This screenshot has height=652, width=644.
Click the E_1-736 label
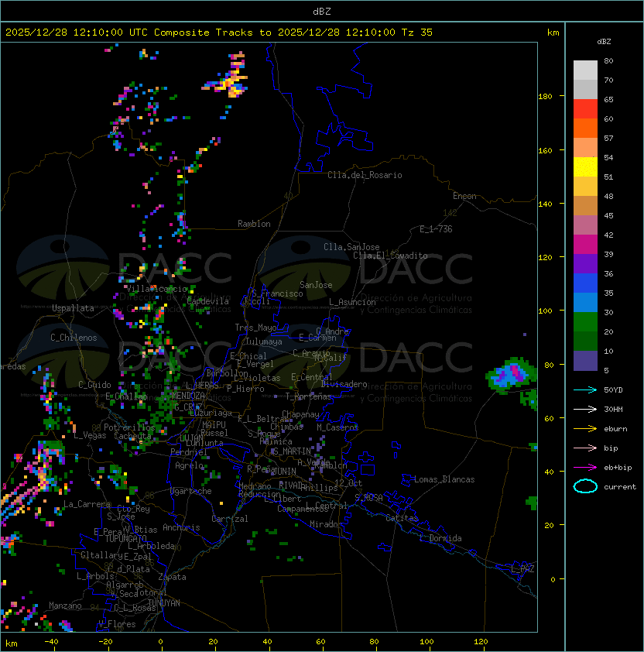pos(436,229)
